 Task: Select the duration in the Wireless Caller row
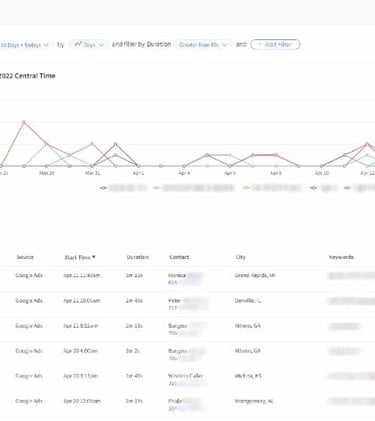tap(134, 376)
